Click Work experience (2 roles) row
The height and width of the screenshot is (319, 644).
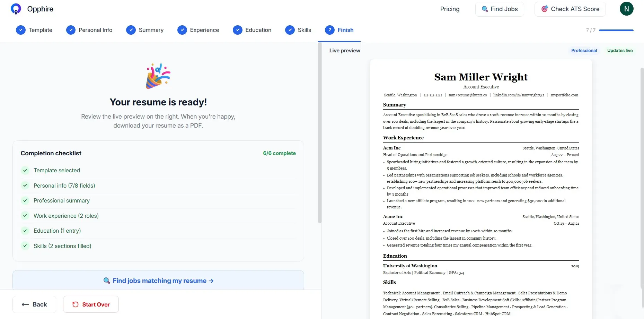(x=158, y=216)
